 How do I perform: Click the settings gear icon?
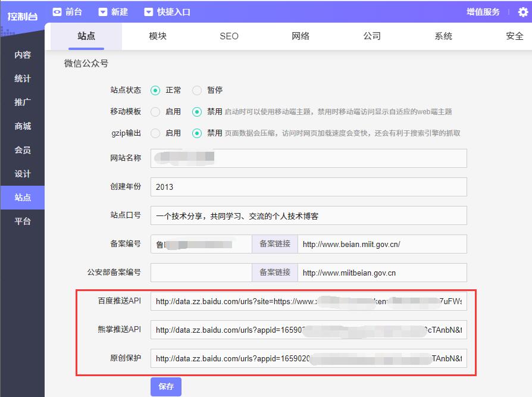pyautogui.click(x=522, y=12)
